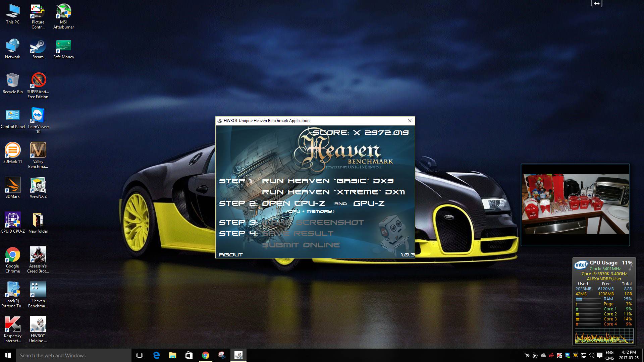
Task: Click the CPU usage history graph
Action: coord(604,336)
